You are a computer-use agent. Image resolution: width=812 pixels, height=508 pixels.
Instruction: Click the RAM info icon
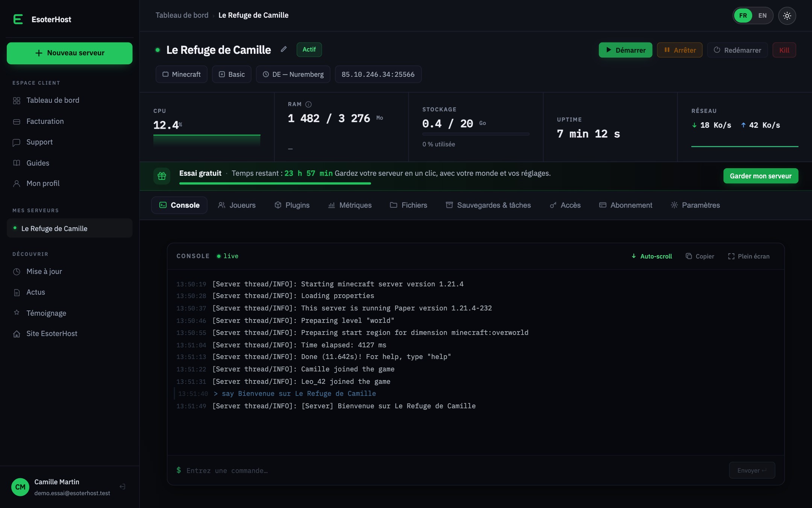309,104
